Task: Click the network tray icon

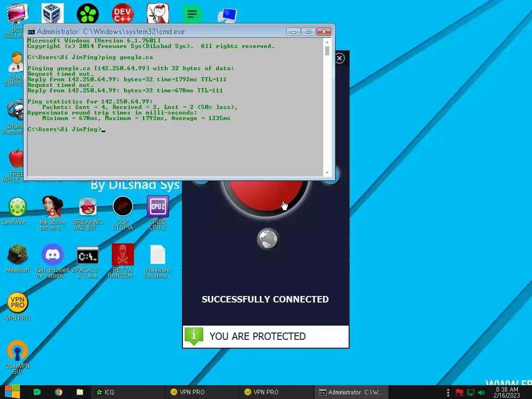Action: pos(471,393)
